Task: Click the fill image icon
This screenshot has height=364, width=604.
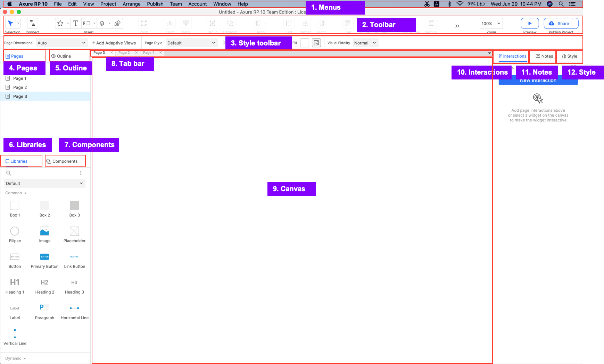Action: click(316, 43)
